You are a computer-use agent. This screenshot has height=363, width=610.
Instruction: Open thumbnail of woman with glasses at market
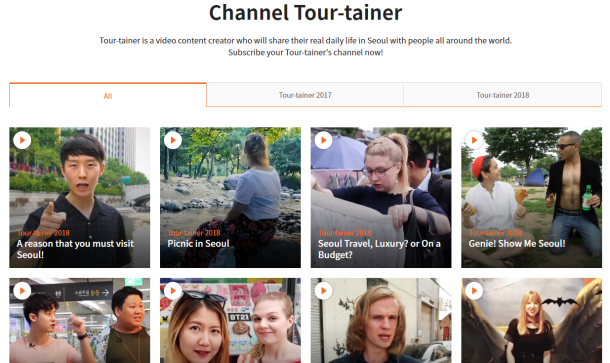coord(381,197)
